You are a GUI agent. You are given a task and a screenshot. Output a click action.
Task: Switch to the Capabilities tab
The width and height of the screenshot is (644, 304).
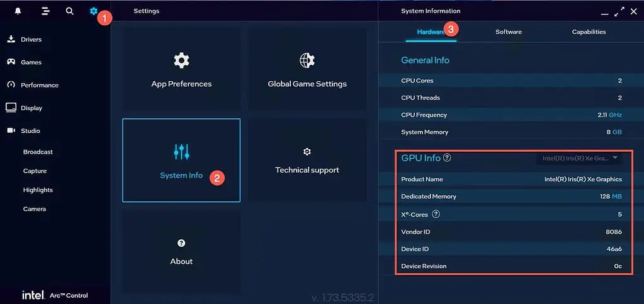[589, 32]
